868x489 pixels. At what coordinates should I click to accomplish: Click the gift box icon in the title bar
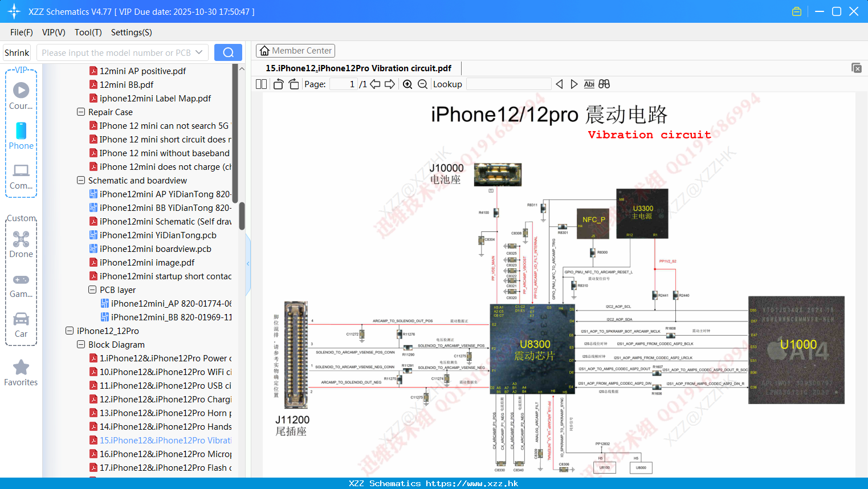(x=797, y=11)
